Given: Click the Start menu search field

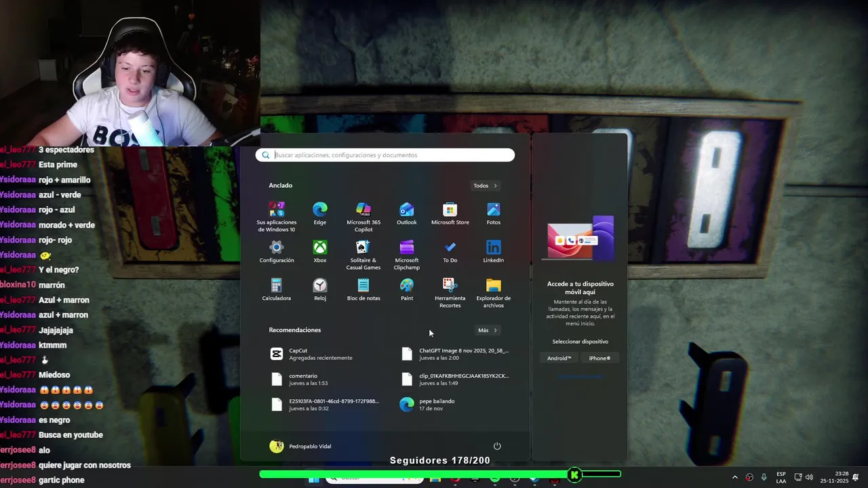Looking at the screenshot, I should 385,155.
